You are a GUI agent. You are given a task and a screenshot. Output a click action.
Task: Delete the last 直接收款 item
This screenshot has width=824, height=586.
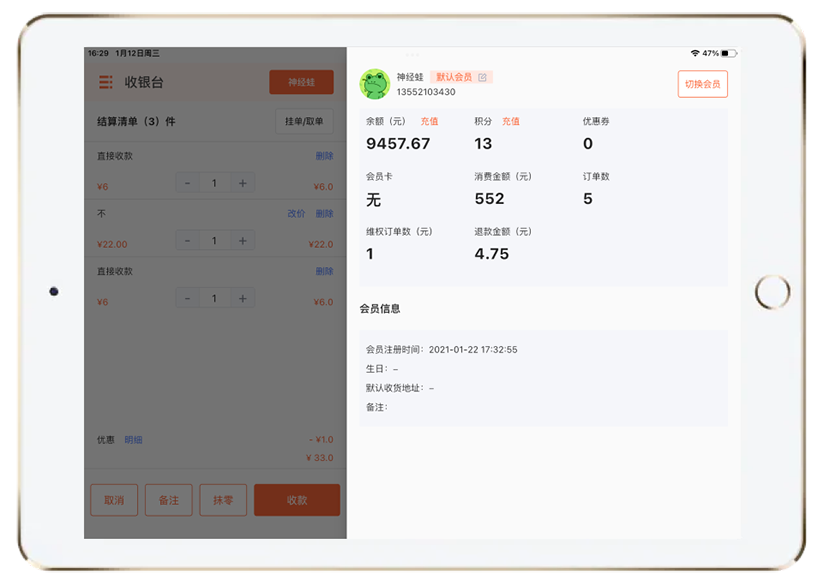click(324, 272)
